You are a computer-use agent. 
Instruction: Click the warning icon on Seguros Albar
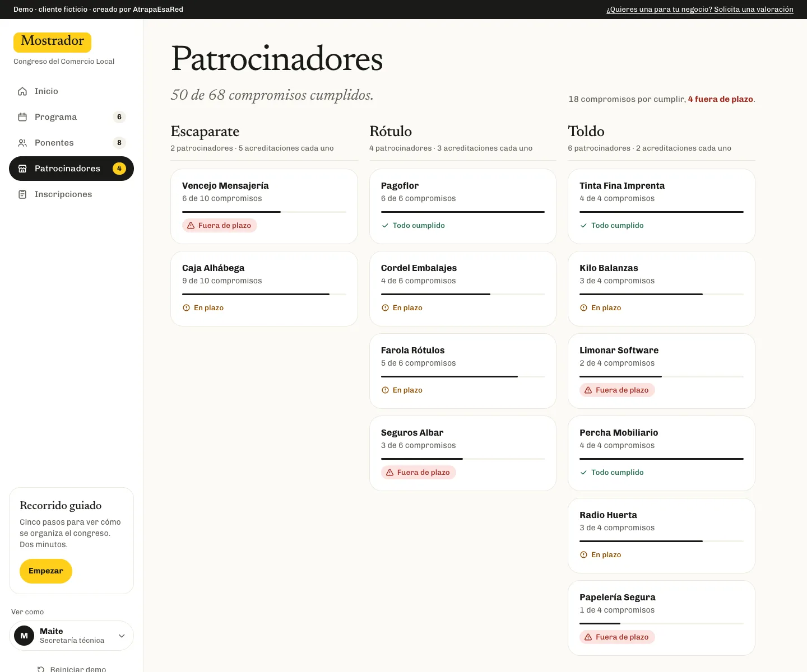coord(390,473)
